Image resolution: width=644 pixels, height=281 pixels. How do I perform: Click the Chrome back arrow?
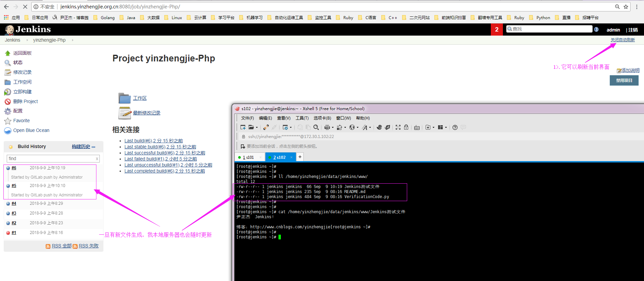(x=6, y=7)
